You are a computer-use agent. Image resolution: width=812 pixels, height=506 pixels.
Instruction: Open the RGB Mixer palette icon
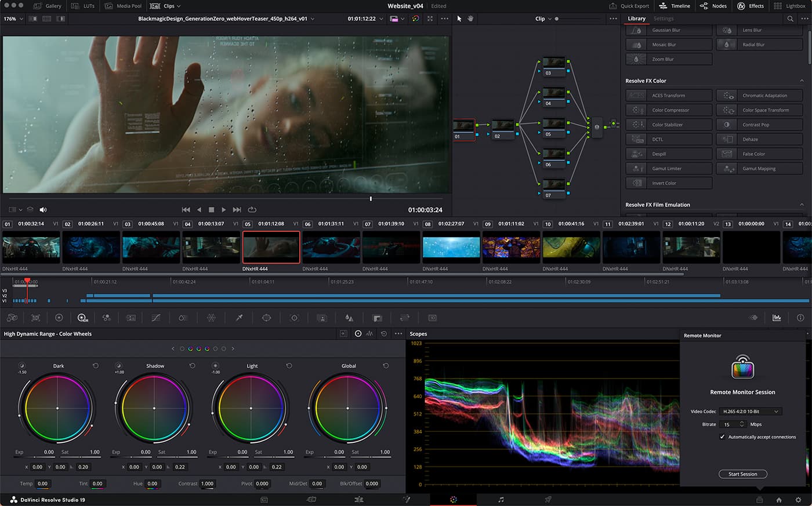107,318
